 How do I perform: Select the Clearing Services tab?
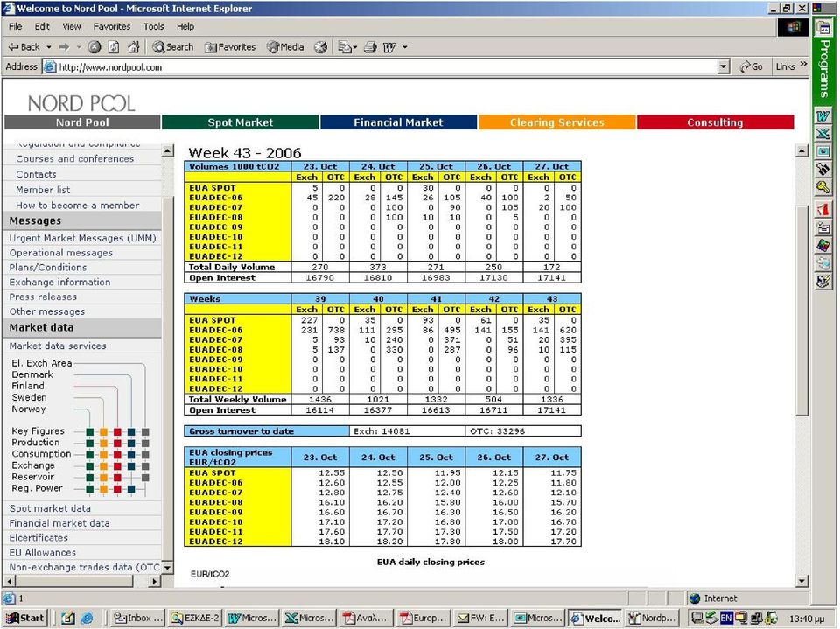pyautogui.click(x=556, y=122)
